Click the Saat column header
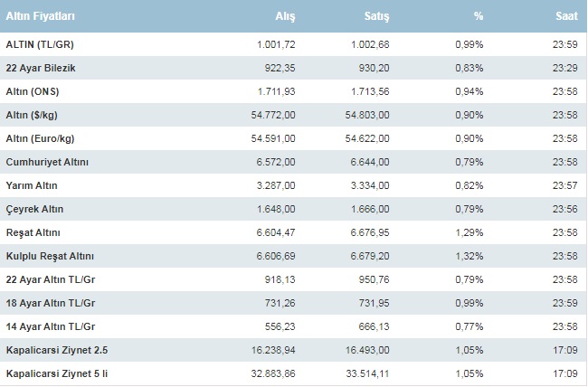Image resolution: width=588 pixels, height=387 pixels. click(x=566, y=17)
